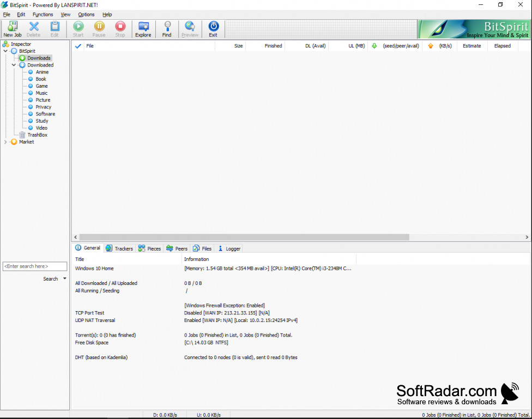Screen dimensions: 532x419
Task: Click the Edit toolbar icon
Action: [x=55, y=27]
